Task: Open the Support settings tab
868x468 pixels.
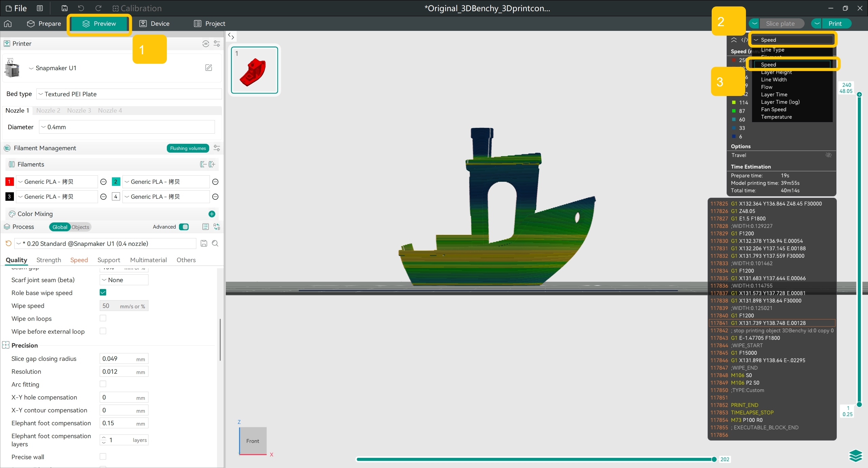Action: (x=109, y=260)
